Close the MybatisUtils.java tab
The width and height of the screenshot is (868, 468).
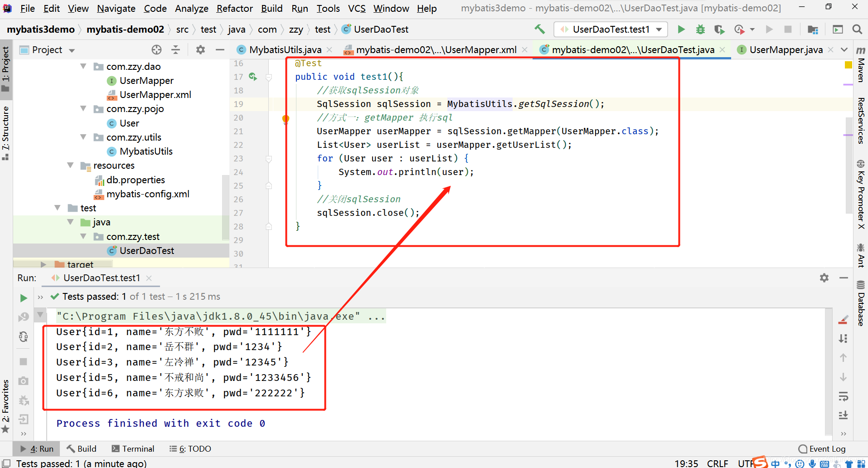point(330,50)
